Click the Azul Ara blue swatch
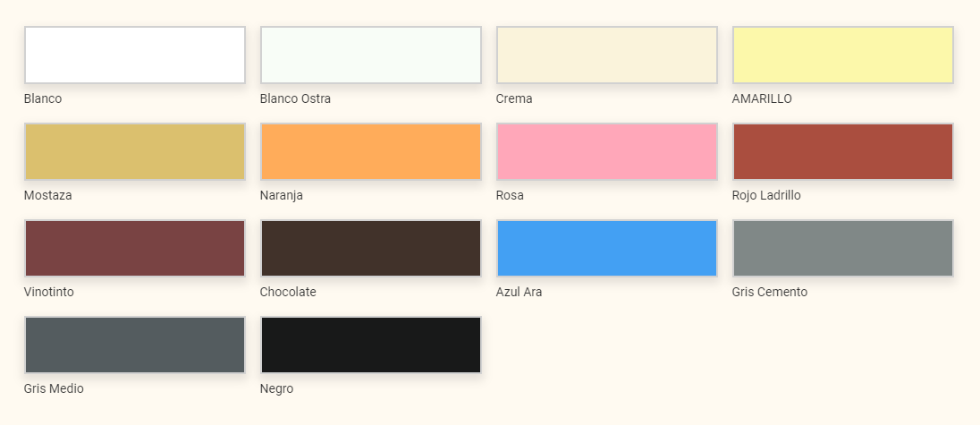The height and width of the screenshot is (426, 980). tap(607, 248)
